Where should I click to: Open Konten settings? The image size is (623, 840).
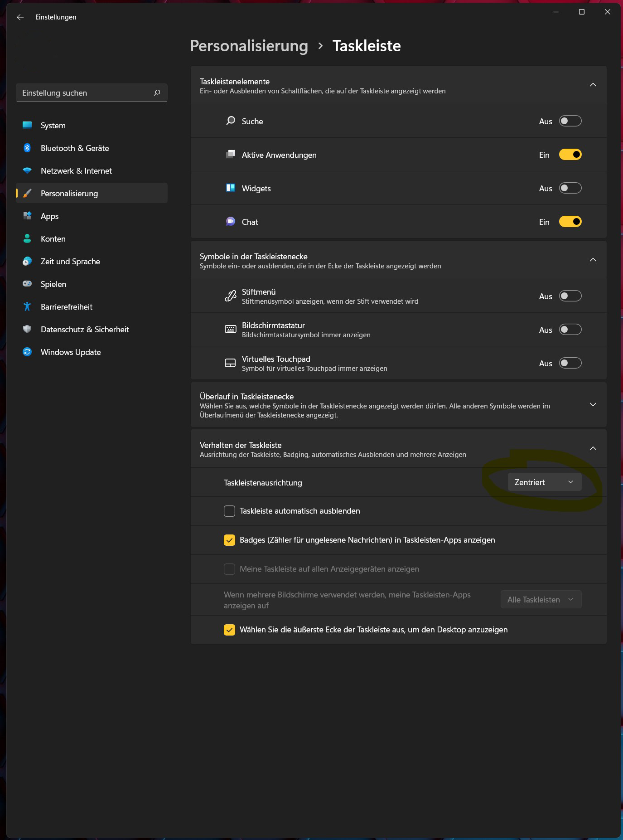[92, 238]
